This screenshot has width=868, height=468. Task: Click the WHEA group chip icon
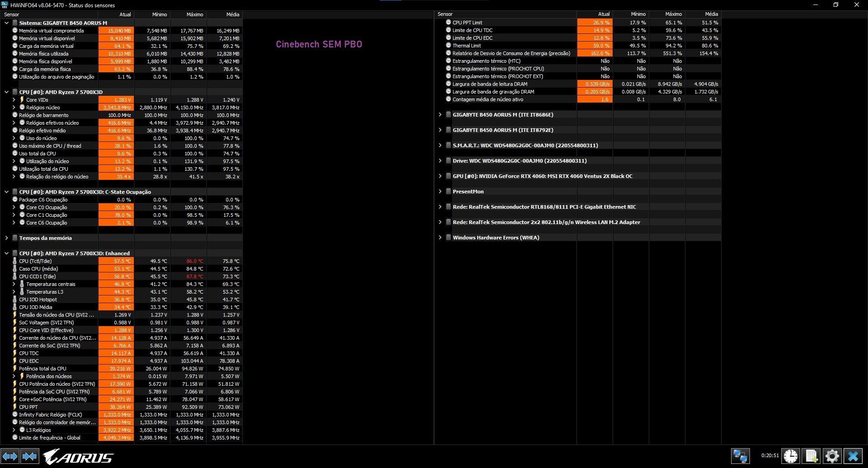click(448, 238)
